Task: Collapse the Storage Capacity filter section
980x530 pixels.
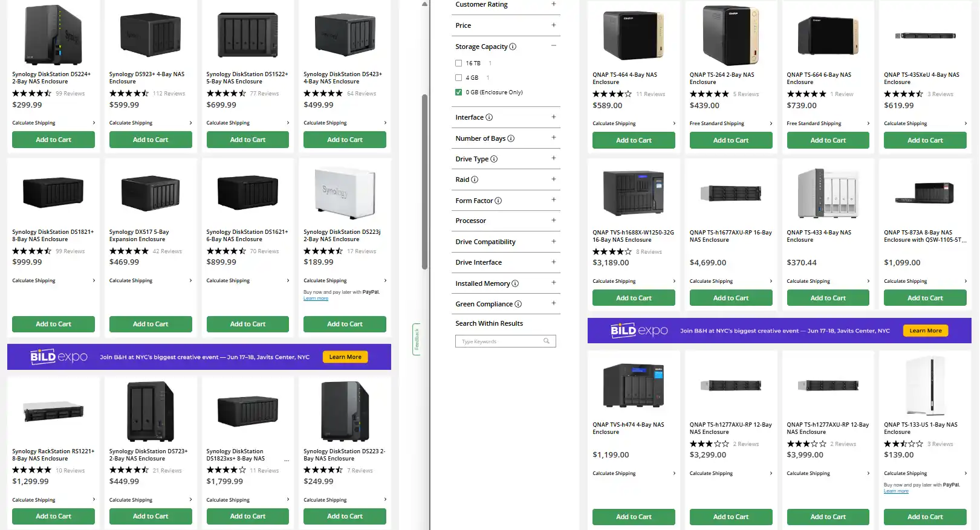Action: (553, 46)
